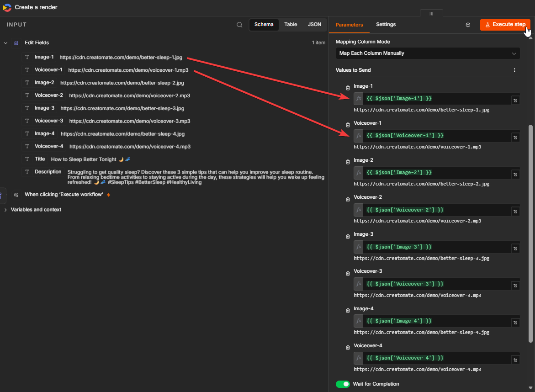This screenshot has width=535, height=392.
Task: Open Mapping Column Mode dropdown
Action: coord(428,53)
